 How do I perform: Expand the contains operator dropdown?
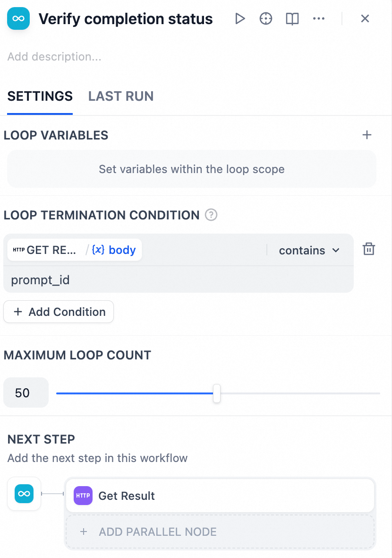point(309,250)
